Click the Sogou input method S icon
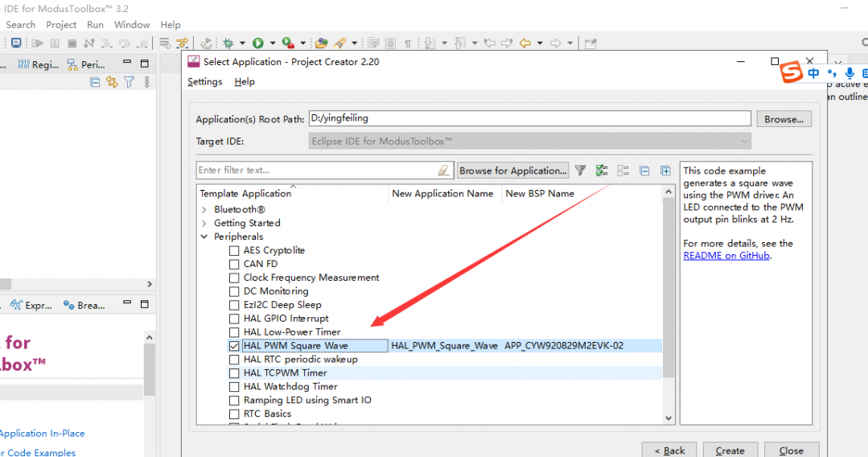The height and width of the screenshot is (457, 868). point(792,72)
